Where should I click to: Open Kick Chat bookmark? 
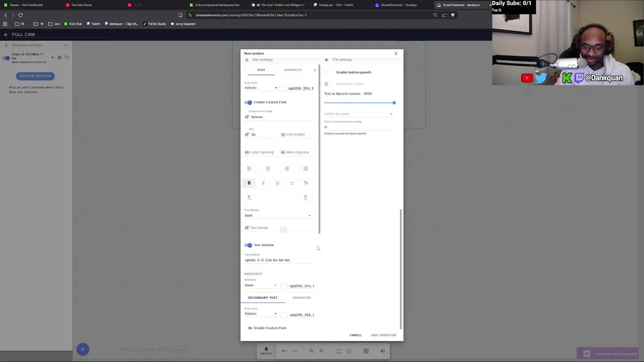[73, 24]
